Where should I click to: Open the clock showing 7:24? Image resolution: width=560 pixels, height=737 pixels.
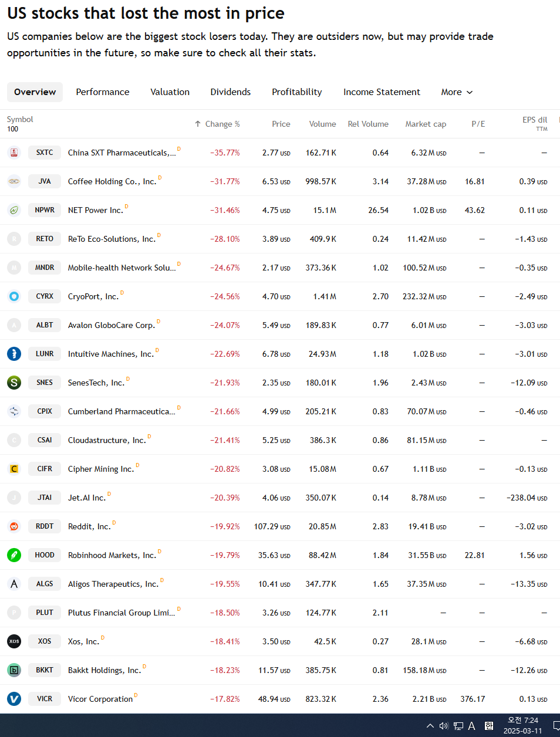[523, 725]
